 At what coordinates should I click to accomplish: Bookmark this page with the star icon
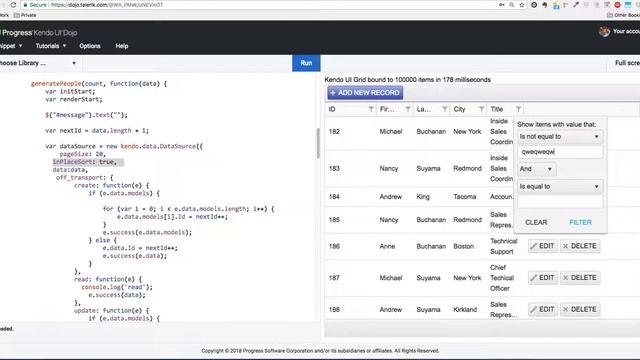click(x=522, y=5)
